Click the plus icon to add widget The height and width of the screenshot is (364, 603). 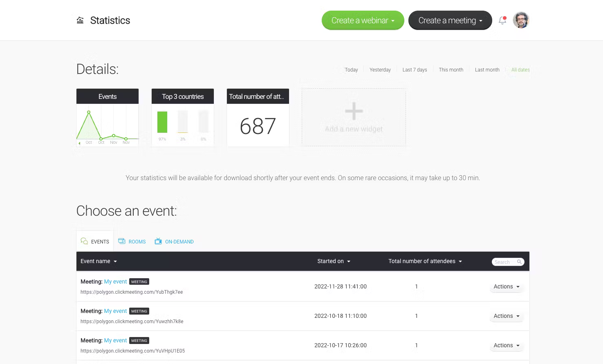(x=354, y=111)
